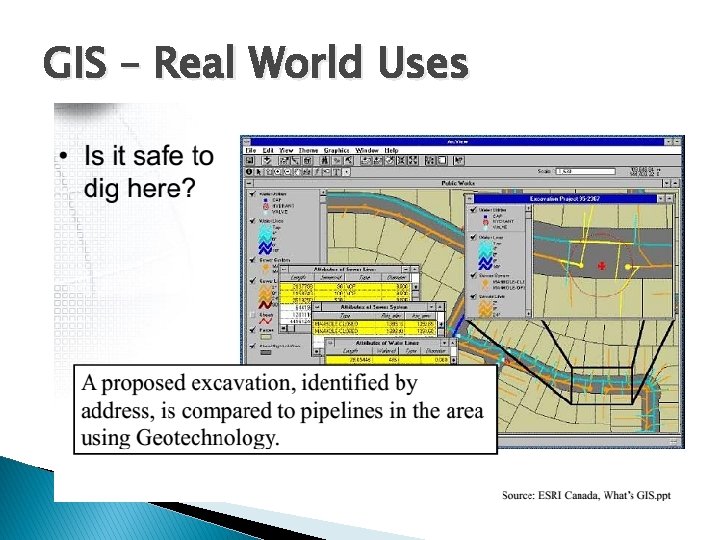Open the Edit menu
This screenshot has width=720, height=540.
click(x=268, y=150)
